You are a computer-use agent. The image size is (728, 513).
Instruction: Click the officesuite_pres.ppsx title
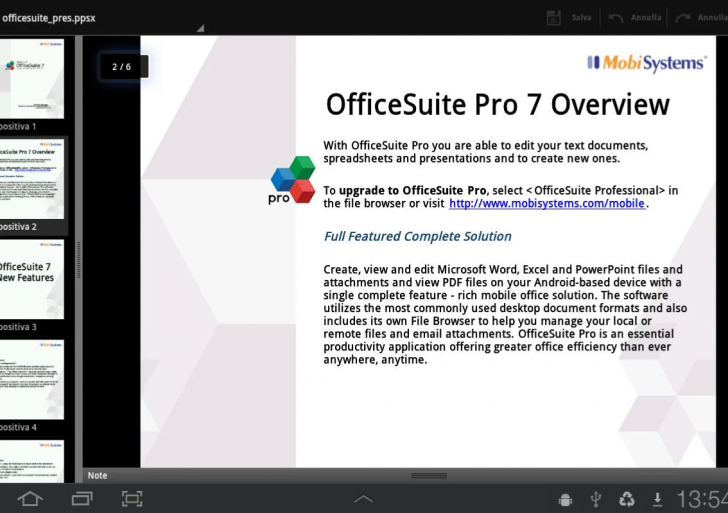(48, 18)
